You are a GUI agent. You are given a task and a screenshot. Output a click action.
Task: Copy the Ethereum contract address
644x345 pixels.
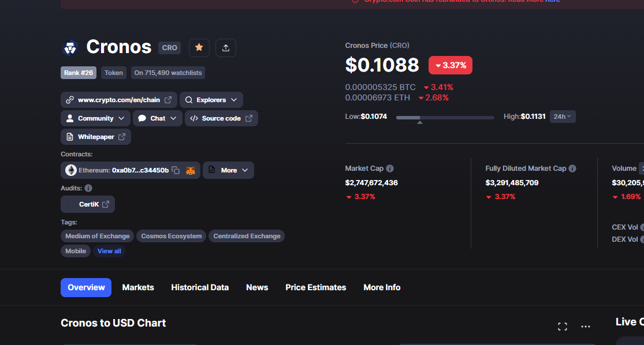pos(176,170)
